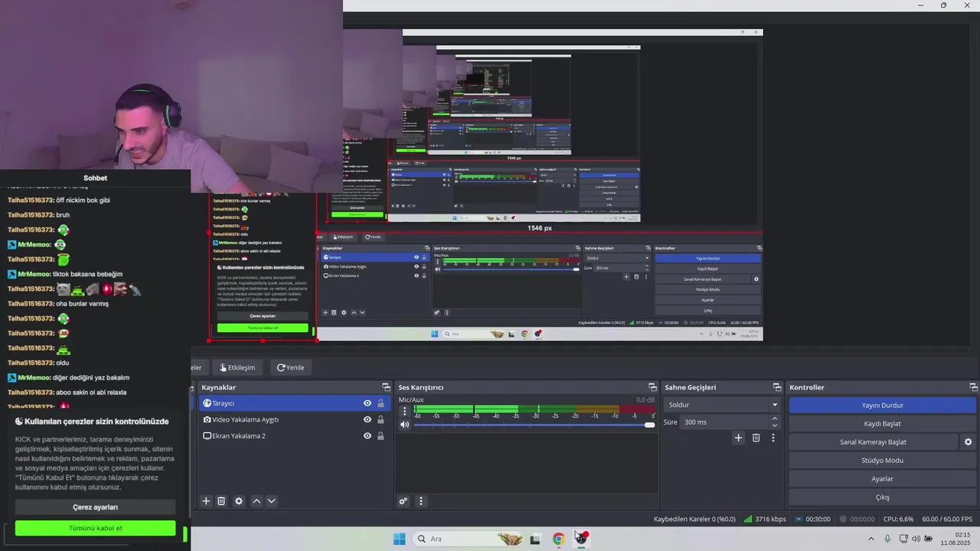Adjust the Mic/Aux volume slider
This screenshot has height=551, width=980.
coord(534,425)
